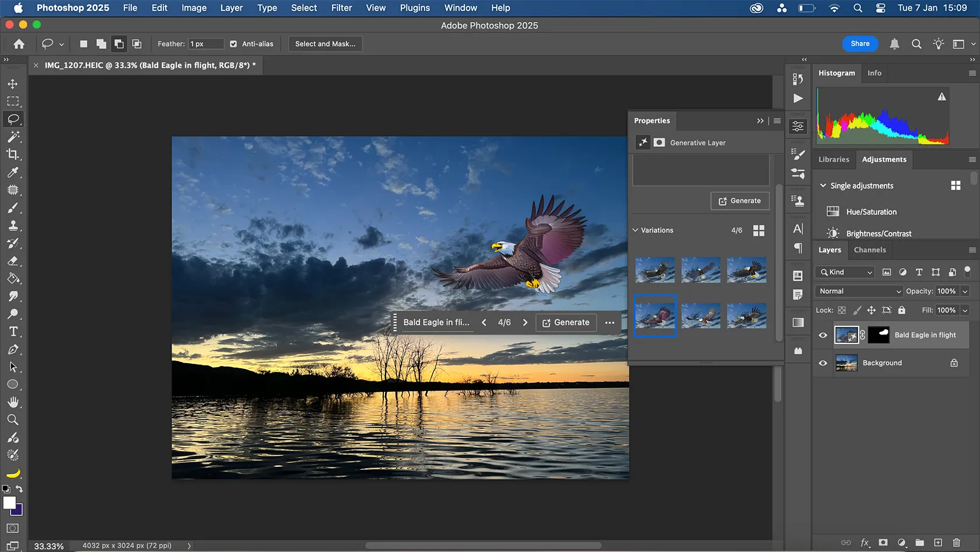
Task: Hide the Bald Eagle in flight layer
Action: click(822, 335)
